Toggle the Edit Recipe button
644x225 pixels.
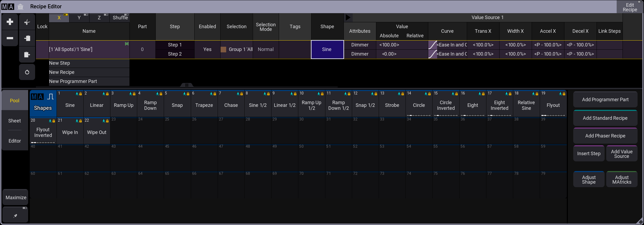coord(630,7)
